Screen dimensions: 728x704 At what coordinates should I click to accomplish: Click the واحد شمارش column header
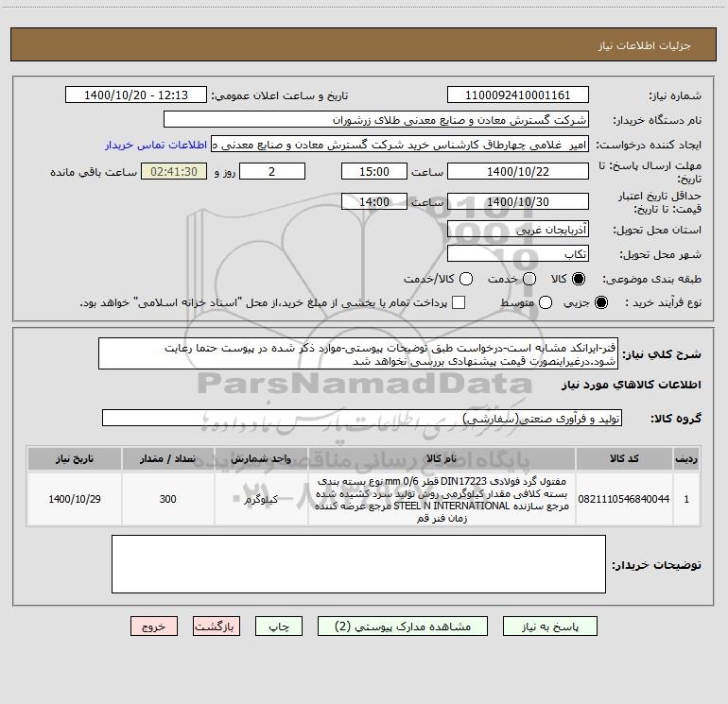[x=261, y=458]
